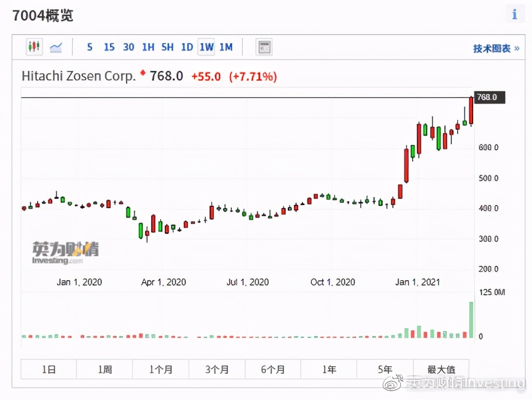532x400 pixels.
Task: Select the 最大值 max range tab
Action: (441, 369)
